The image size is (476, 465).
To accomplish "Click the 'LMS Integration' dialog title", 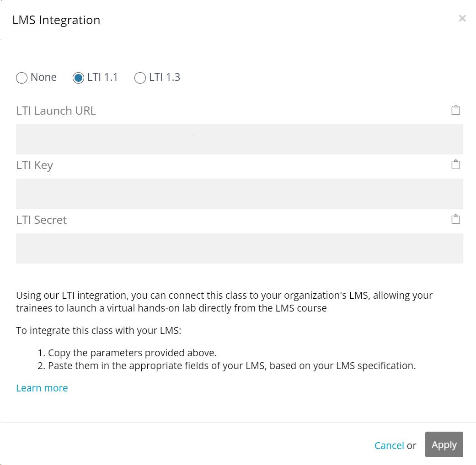I will pos(56,20).
